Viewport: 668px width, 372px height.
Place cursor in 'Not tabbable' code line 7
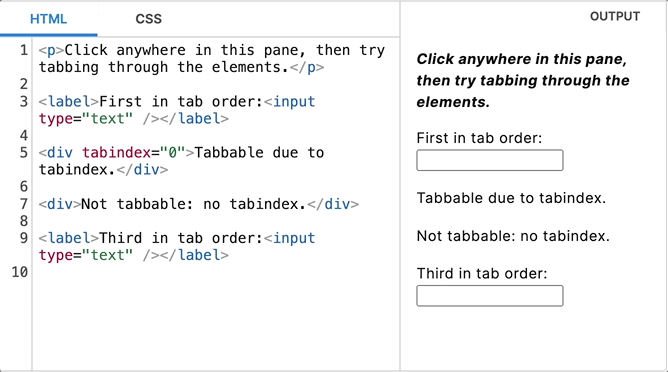tap(199, 204)
